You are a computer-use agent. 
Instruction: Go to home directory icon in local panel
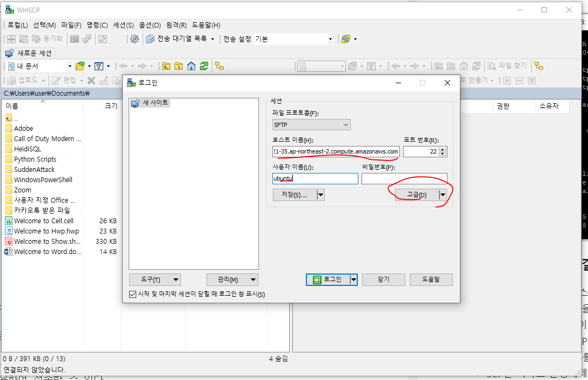point(191,66)
